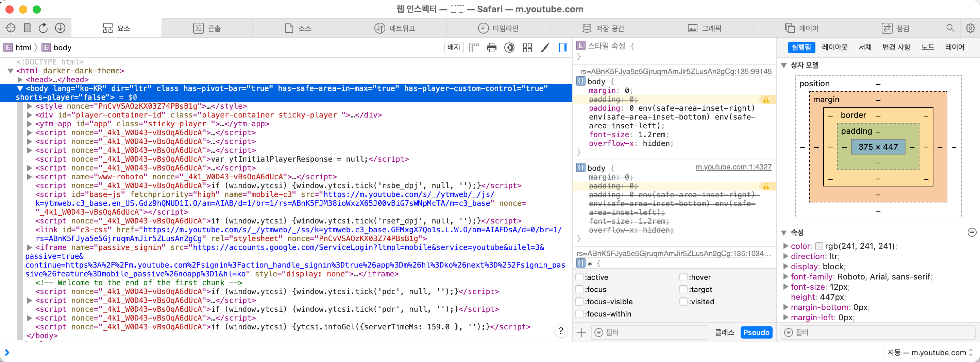
Task: Toggle the device preview icon
Action: pyautogui.click(x=27, y=28)
